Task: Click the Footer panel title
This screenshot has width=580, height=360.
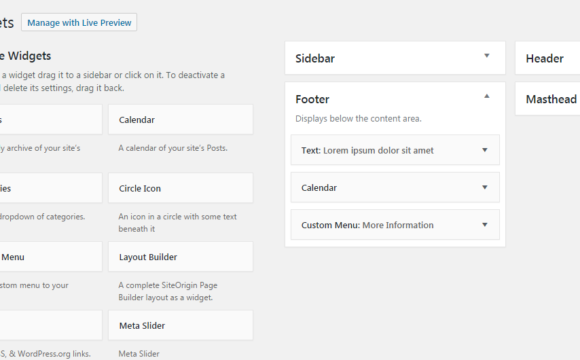Action: (312, 99)
